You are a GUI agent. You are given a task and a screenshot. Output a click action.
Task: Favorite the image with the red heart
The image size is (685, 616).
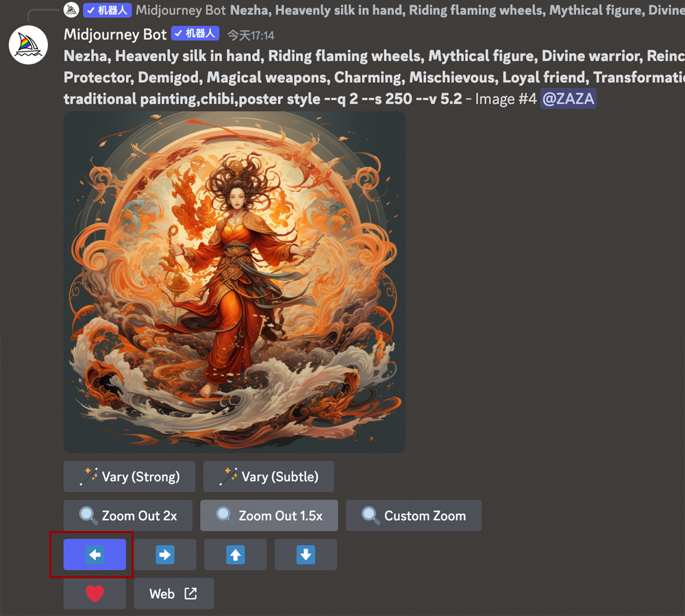tap(95, 593)
